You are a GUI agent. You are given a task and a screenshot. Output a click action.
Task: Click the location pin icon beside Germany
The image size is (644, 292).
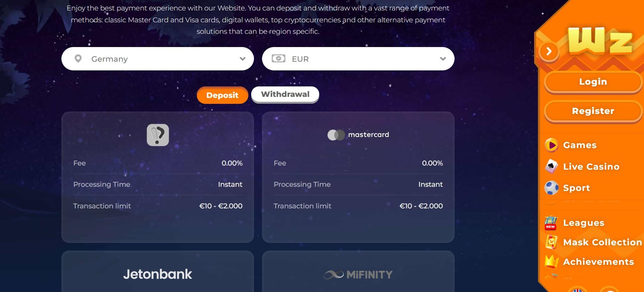pyautogui.click(x=78, y=59)
